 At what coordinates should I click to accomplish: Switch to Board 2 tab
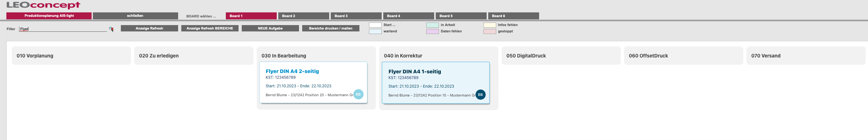(x=303, y=16)
